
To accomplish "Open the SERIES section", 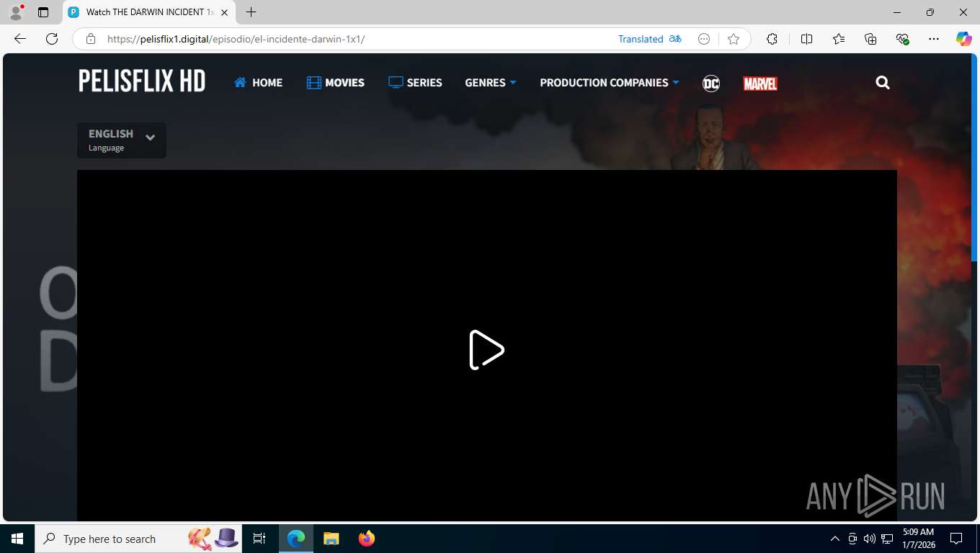I will coord(415,83).
